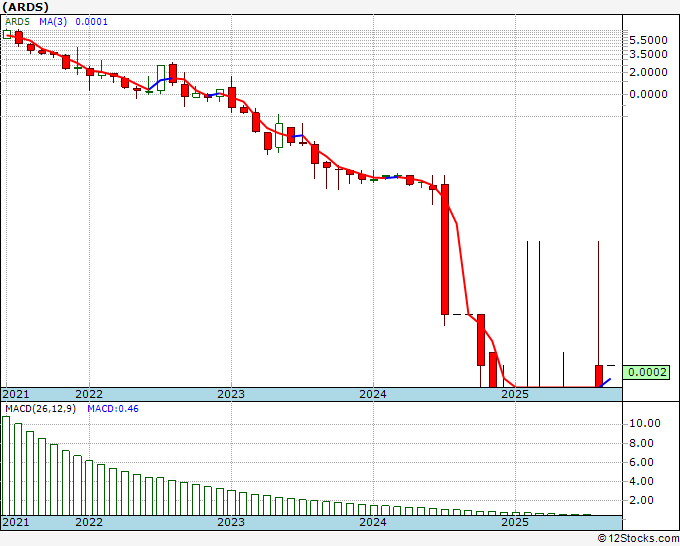Image resolution: width=680 pixels, height=546 pixels.
Task: Click the 2.0000 price axis label
Action: [648, 72]
